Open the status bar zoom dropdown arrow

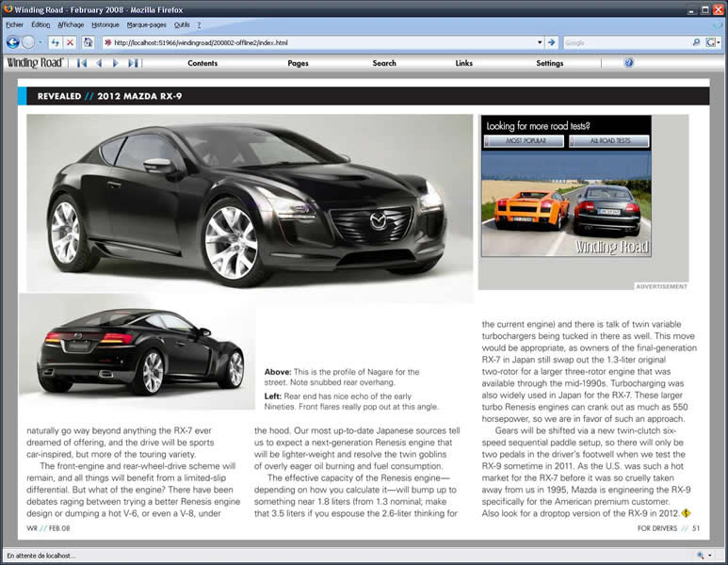click(x=710, y=556)
